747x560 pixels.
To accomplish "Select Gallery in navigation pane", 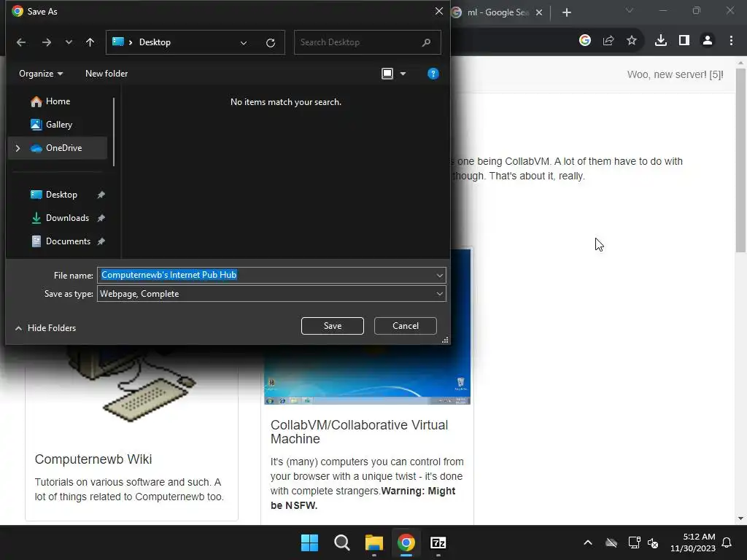I will [x=57, y=124].
